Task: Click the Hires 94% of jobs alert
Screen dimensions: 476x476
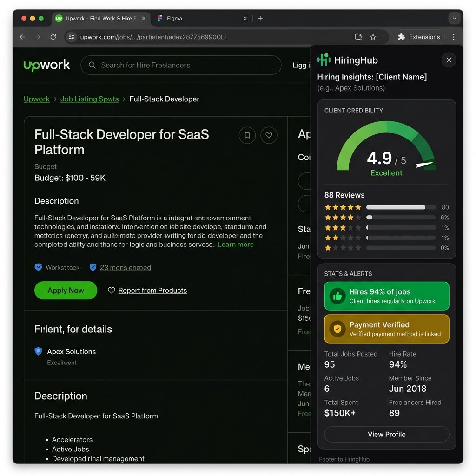Action: pyautogui.click(x=386, y=296)
